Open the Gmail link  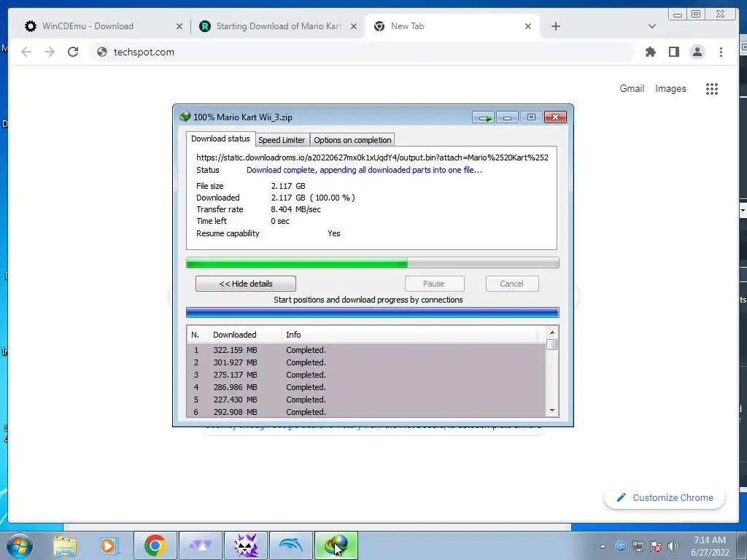click(632, 88)
